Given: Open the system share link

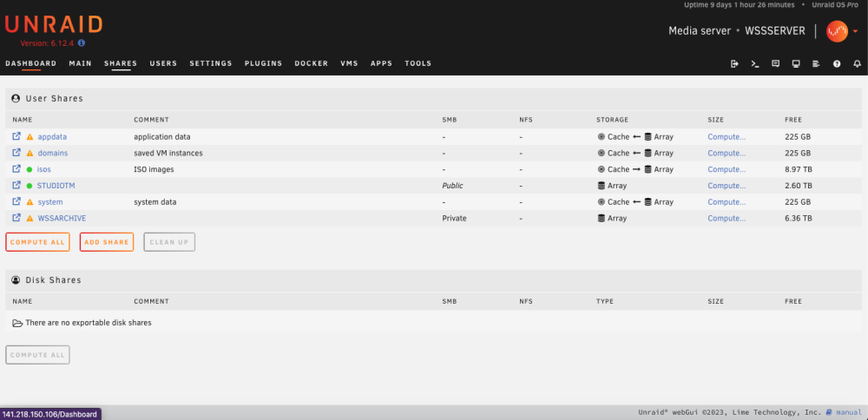Looking at the screenshot, I should (49, 202).
